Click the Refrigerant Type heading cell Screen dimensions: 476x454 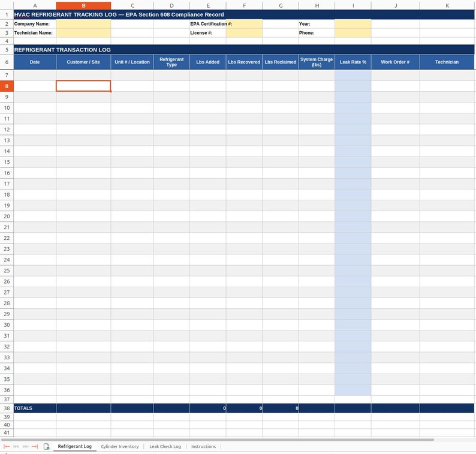171,62
